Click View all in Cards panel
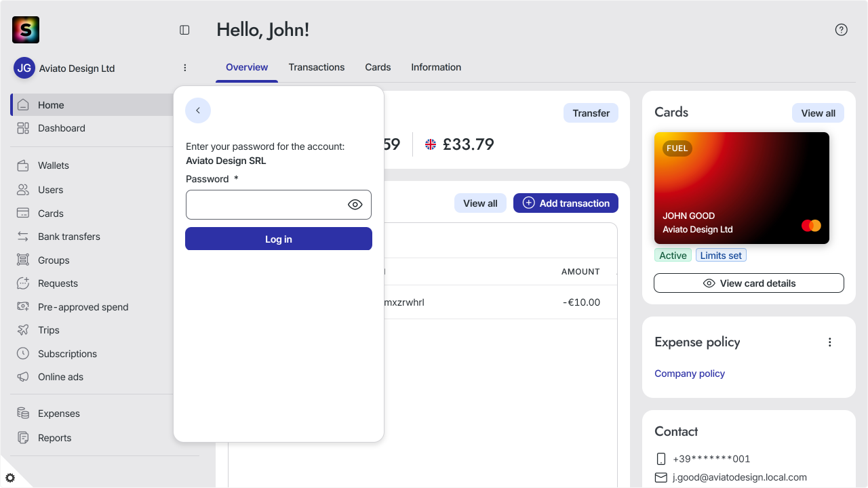The image size is (868, 488). point(818,113)
